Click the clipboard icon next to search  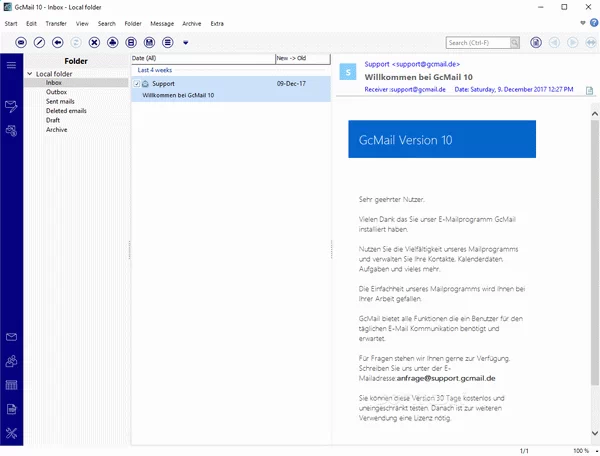click(x=536, y=42)
